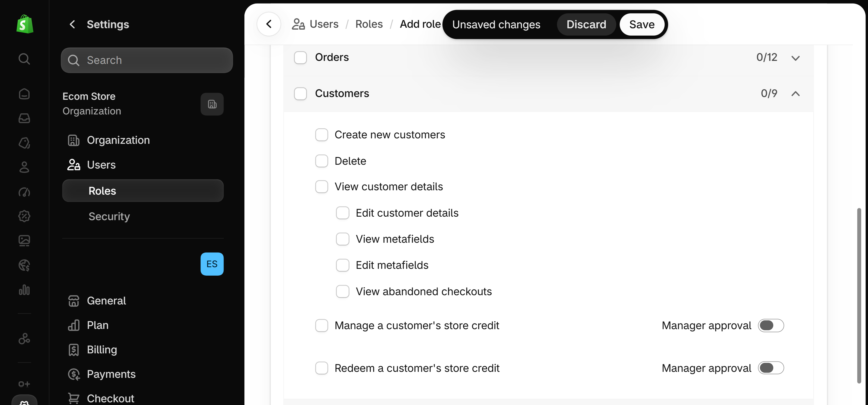The height and width of the screenshot is (405, 868).
Task: Check the Customers permission group checkbox
Action: click(300, 94)
